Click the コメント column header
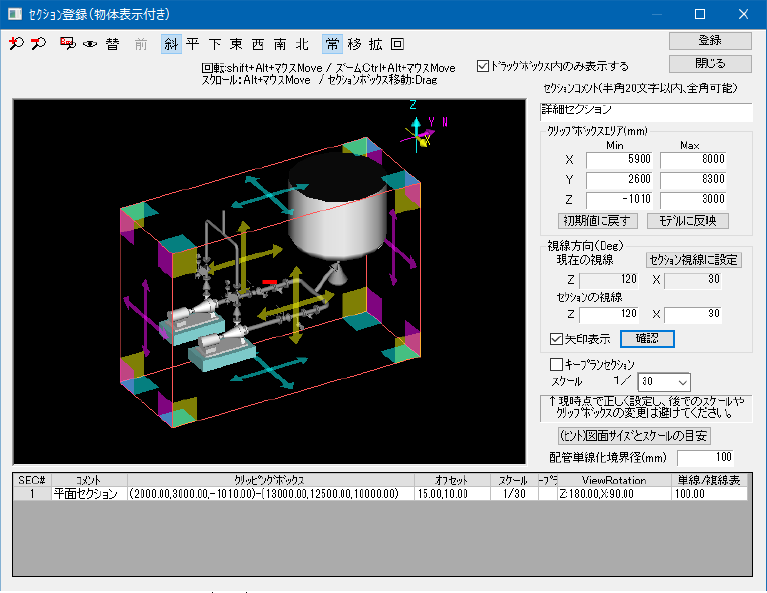767x593 pixels. 90,480
